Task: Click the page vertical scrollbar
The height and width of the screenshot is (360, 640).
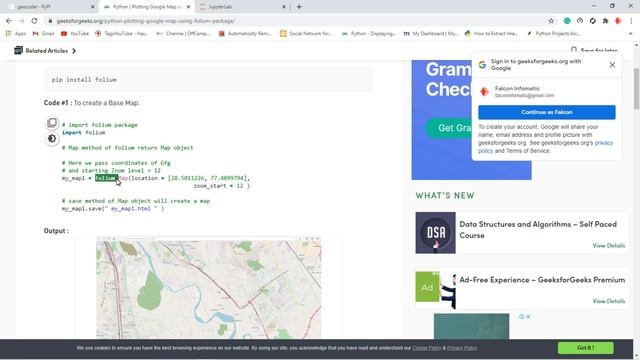Action: (636, 88)
